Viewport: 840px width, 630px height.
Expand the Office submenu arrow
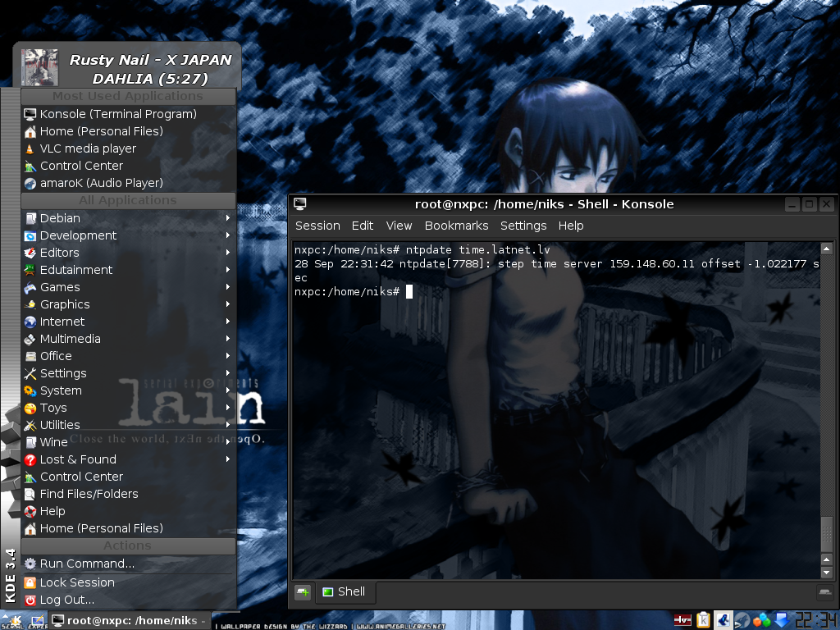point(228,356)
